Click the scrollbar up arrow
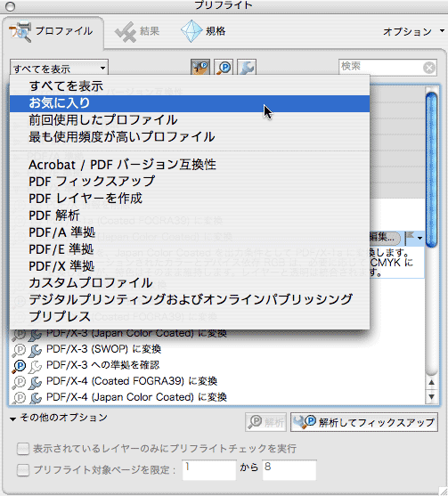Screen dimensions: 448x496 tap(431, 383)
